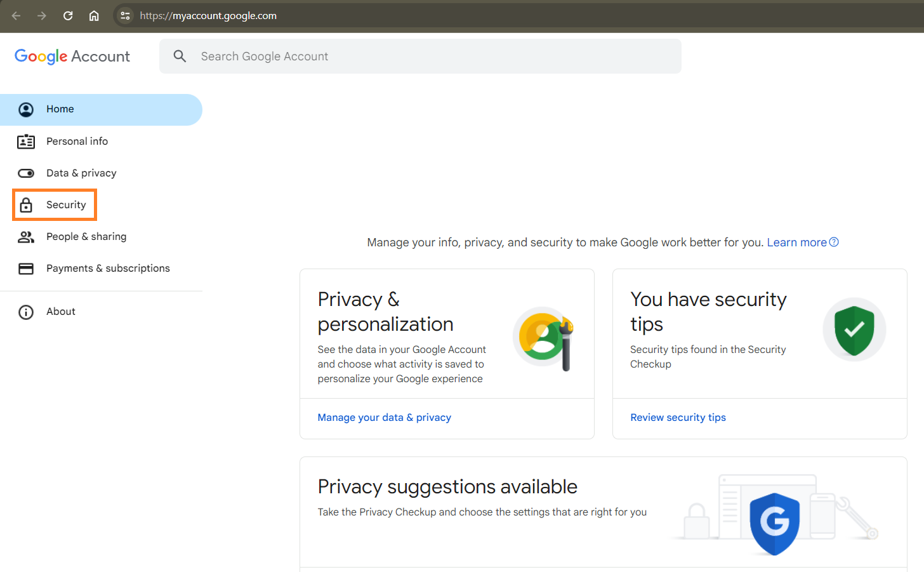Focus the Search Google Account field
This screenshot has width=924, height=572.
(x=420, y=57)
